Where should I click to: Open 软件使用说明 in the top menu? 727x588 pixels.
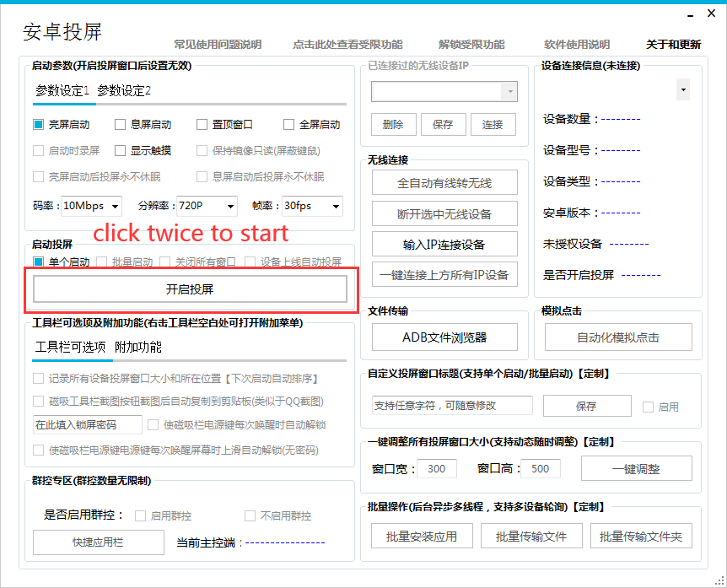[577, 45]
